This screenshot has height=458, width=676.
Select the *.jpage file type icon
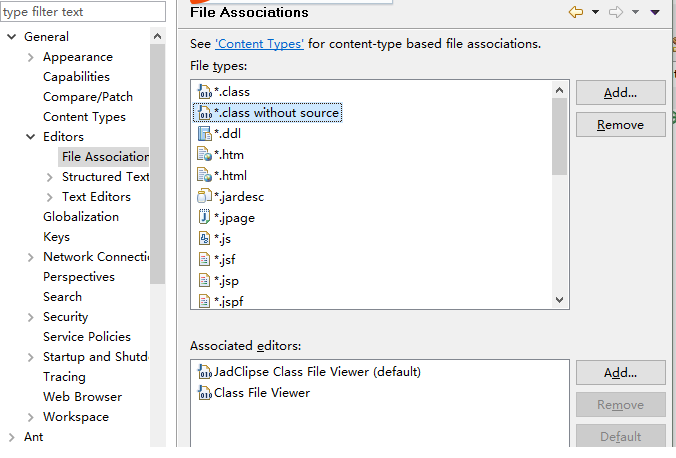coord(205,217)
